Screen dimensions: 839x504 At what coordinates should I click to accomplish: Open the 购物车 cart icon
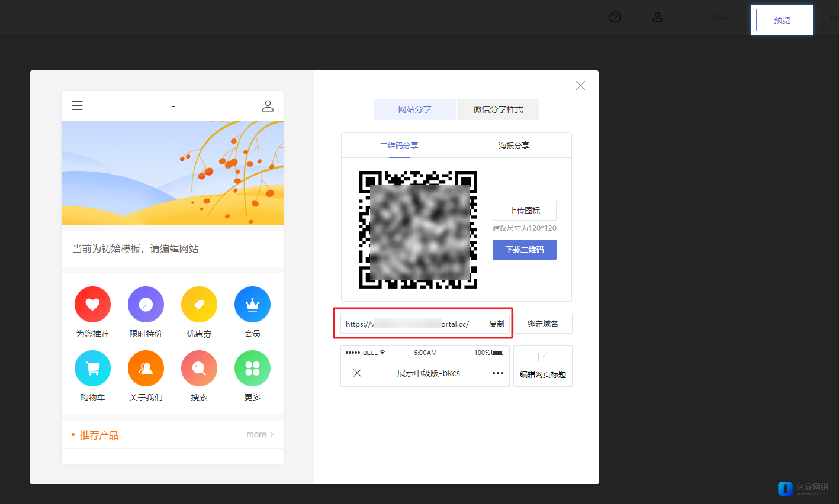coord(92,369)
